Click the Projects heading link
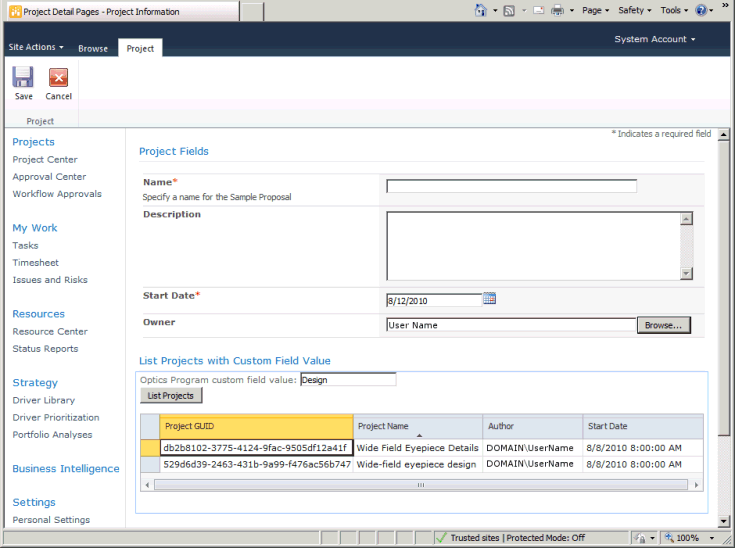 click(x=33, y=142)
